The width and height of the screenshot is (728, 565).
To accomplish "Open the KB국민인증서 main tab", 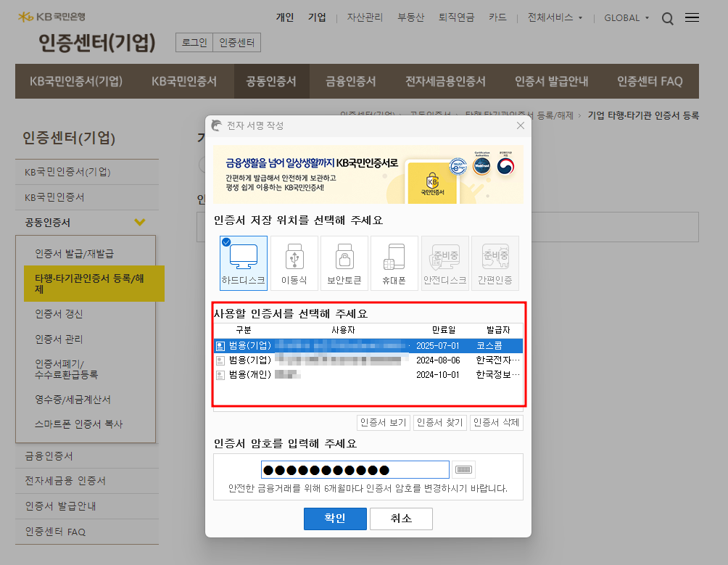I will coord(184,81).
